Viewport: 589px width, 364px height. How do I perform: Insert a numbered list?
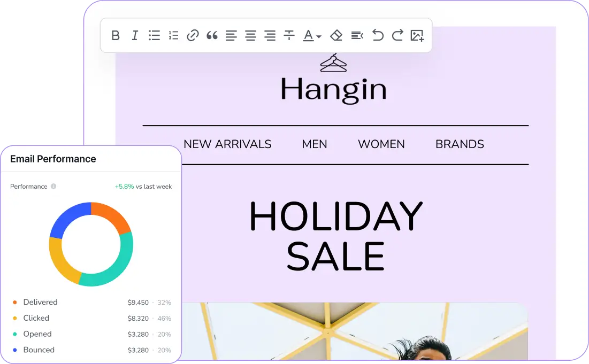coord(173,35)
